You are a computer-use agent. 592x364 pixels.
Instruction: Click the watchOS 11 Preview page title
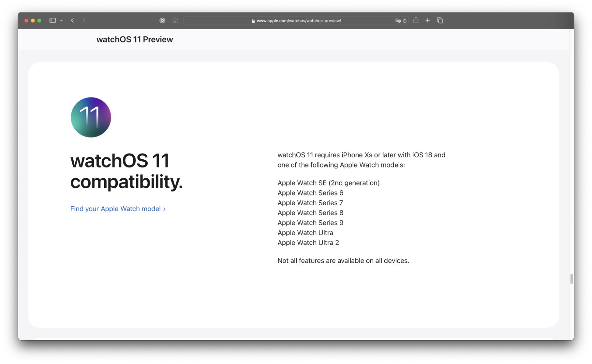[135, 39]
